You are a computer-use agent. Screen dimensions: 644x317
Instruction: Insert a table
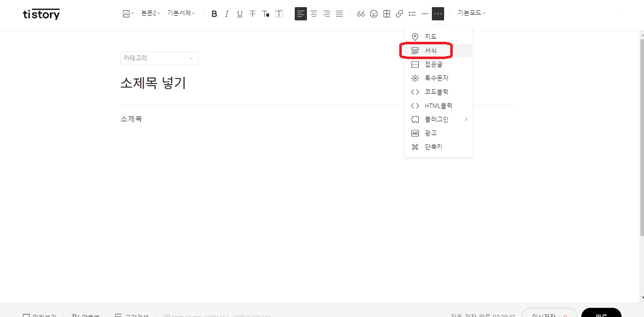pyautogui.click(x=387, y=14)
